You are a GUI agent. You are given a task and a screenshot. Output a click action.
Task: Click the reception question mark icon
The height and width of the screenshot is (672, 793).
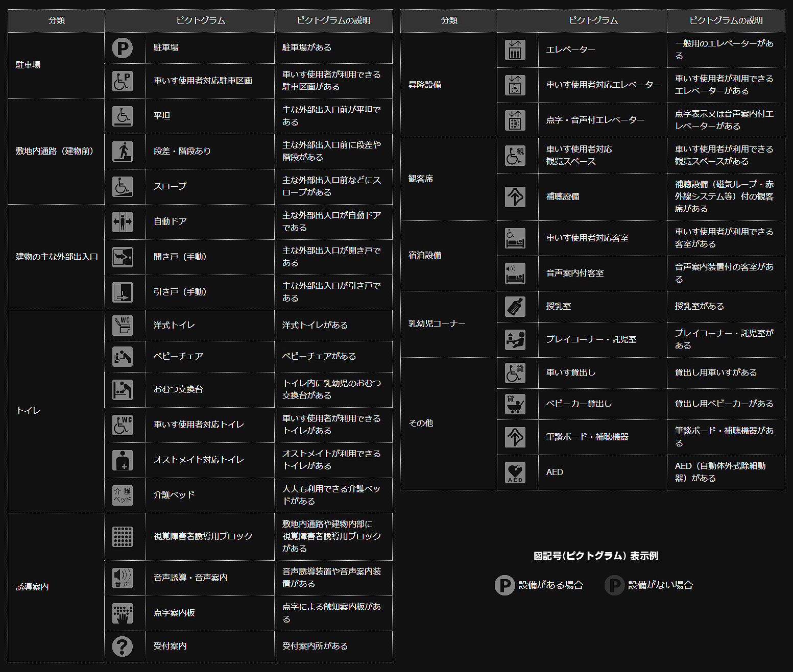pos(123,646)
